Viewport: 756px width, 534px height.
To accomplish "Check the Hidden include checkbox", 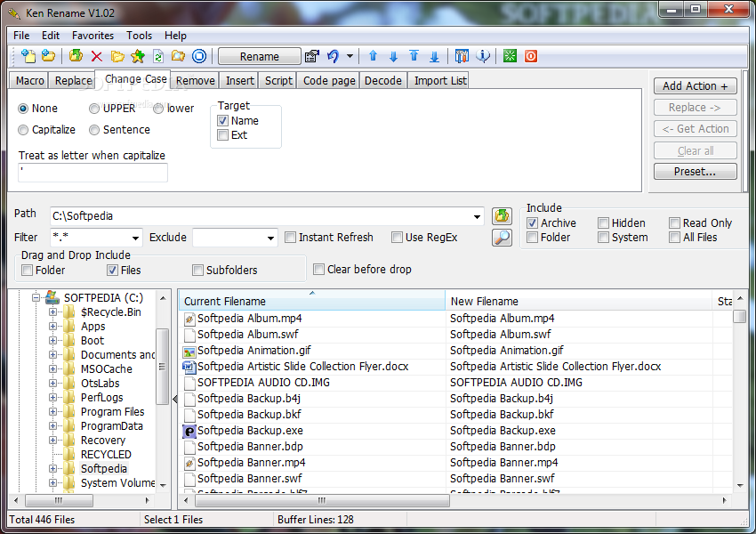I will point(603,222).
